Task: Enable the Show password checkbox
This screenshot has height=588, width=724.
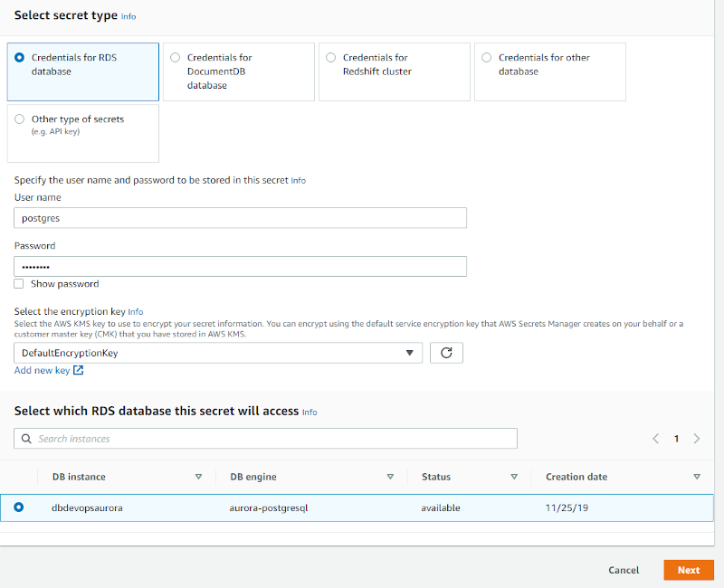Action: click(18, 283)
